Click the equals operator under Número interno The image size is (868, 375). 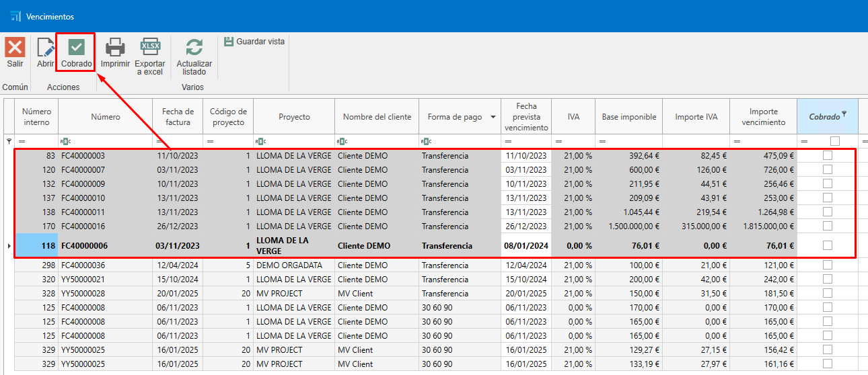[22, 141]
